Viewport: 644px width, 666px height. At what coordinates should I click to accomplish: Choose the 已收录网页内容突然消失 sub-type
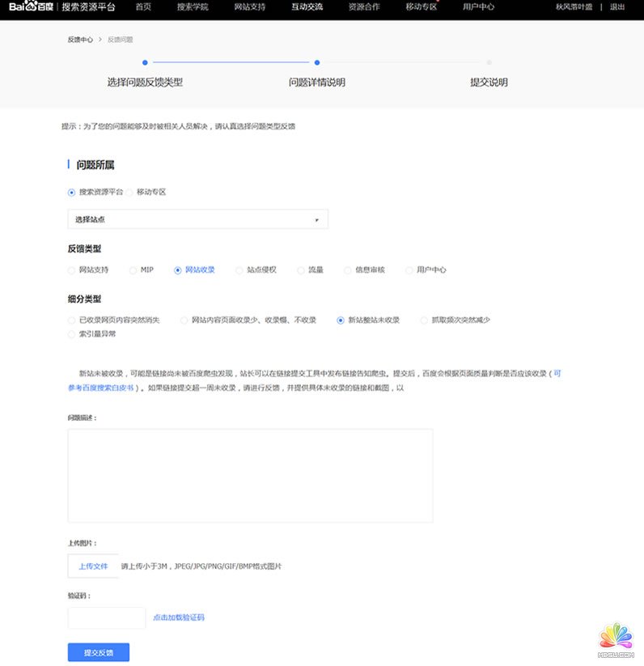tap(72, 320)
